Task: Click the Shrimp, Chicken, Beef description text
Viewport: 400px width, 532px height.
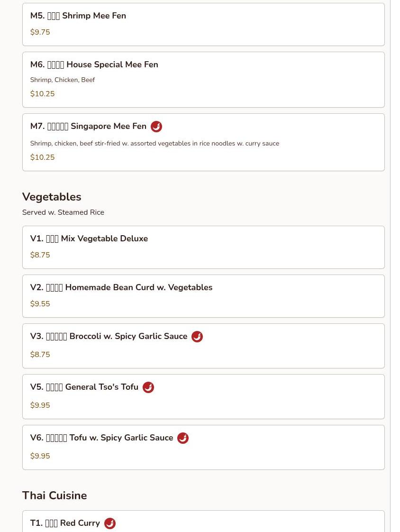Action: coord(63,80)
